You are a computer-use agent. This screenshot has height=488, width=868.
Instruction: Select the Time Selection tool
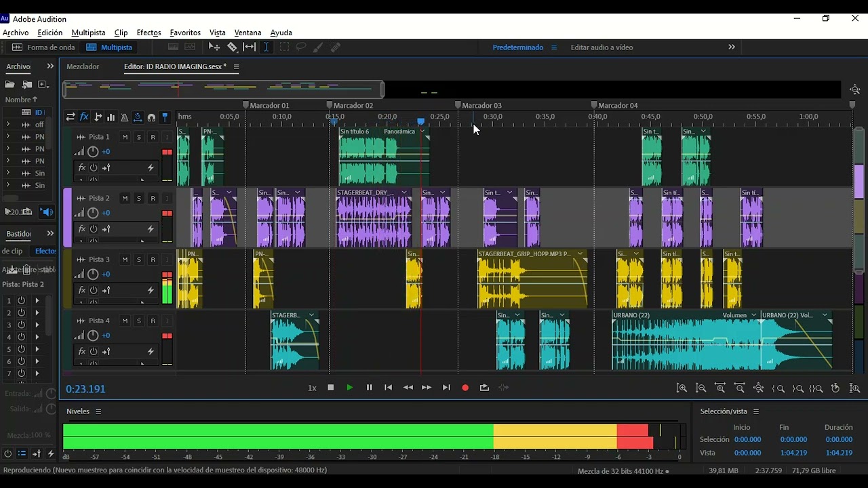point(266,47)
